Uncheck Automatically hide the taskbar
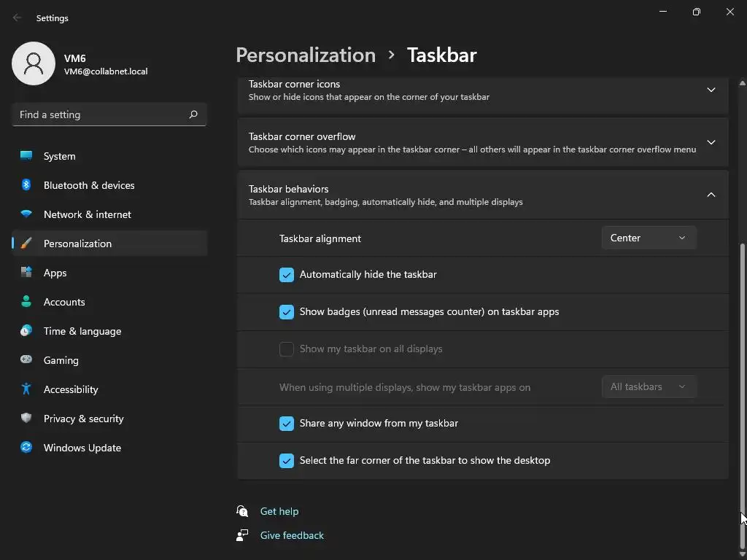747x560 pixels. [287, 275]
